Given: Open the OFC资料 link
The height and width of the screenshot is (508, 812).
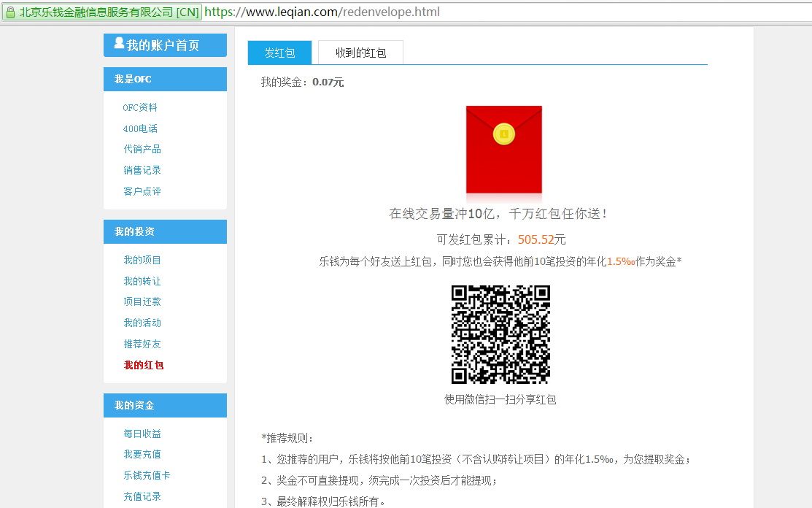Looking at the screenshot, I should tap(140, 108).
